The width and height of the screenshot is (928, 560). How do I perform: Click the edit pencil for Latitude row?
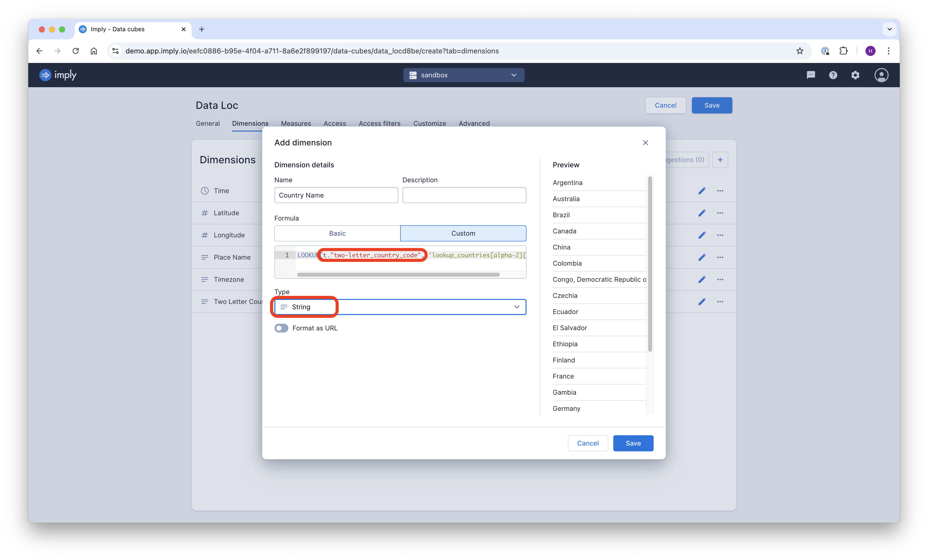[702, 213]
